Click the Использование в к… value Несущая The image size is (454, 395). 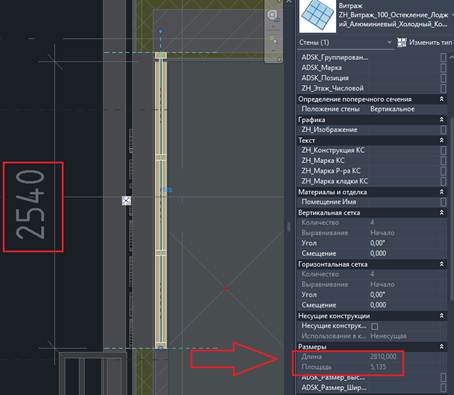point(388,336)
